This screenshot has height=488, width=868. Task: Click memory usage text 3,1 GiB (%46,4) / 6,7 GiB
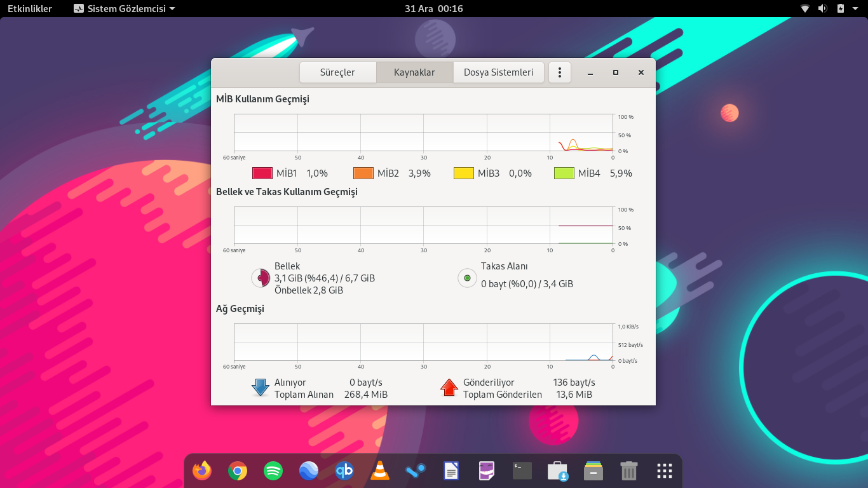pyautogui.click(x=325, y=278)
